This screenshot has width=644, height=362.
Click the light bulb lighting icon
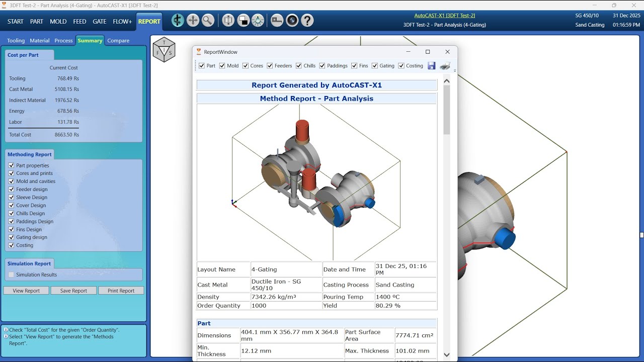click(258, 21)
